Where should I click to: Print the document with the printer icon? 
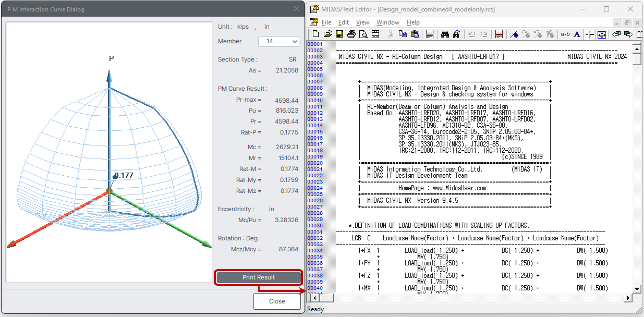click(351, 34)
